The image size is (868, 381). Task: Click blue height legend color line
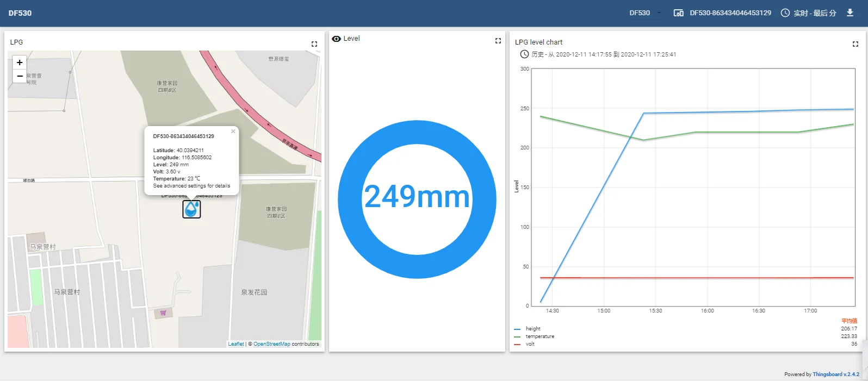[517, 329]
